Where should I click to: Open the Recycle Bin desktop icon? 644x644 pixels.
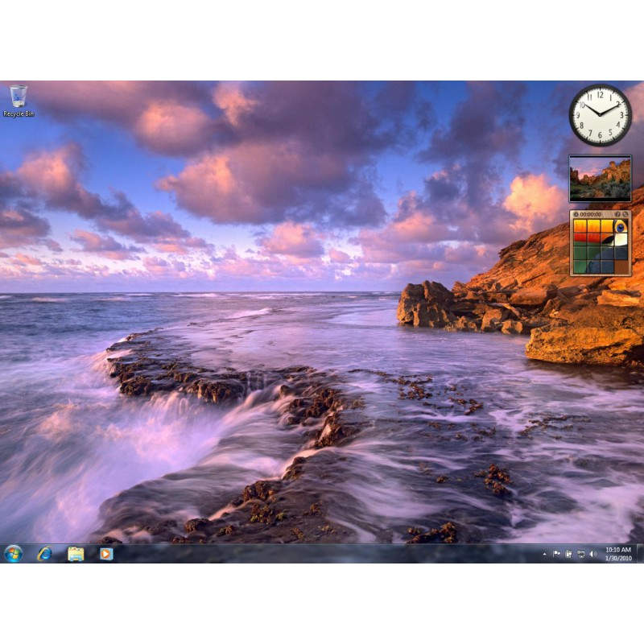tap(18, 100)
